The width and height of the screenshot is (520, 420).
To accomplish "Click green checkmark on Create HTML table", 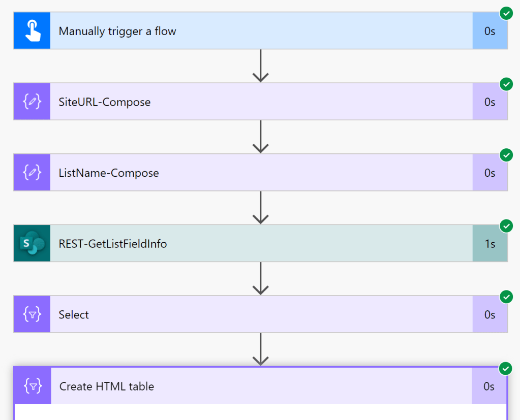I will 506,368.
